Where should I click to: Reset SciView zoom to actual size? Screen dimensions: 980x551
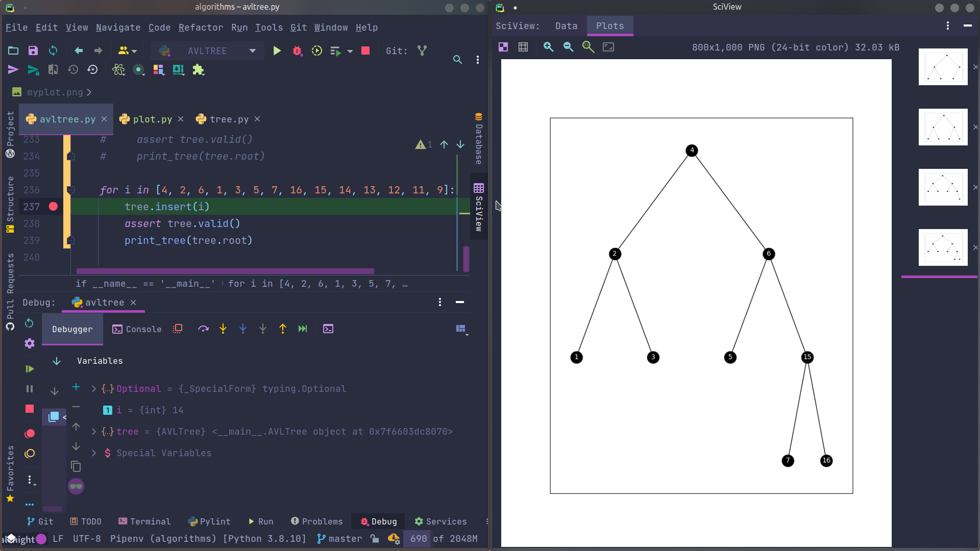589,47
